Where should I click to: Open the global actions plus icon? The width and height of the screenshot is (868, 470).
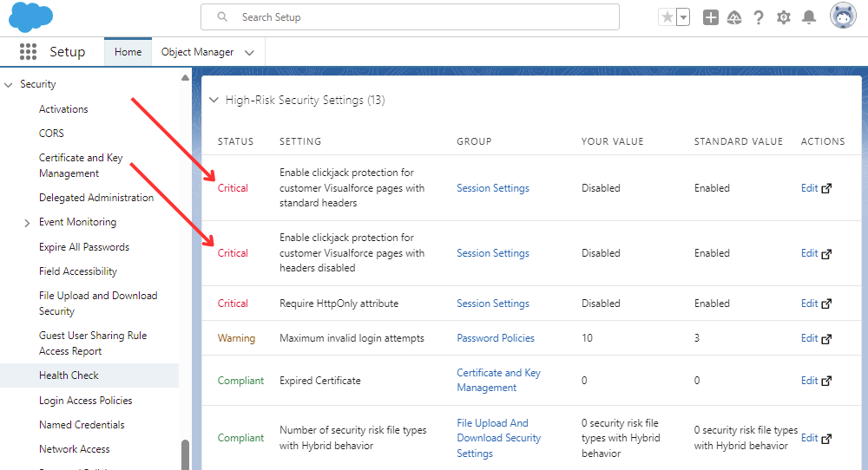click(711, 17)
